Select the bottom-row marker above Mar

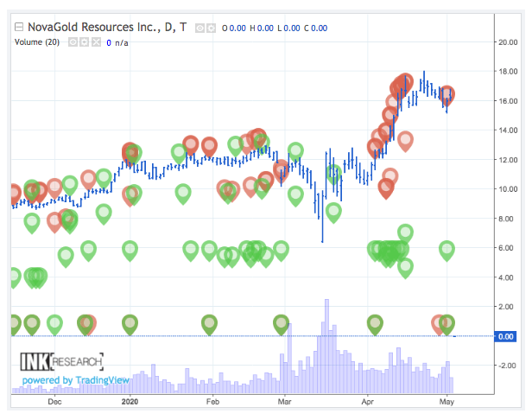coord(281,325)
